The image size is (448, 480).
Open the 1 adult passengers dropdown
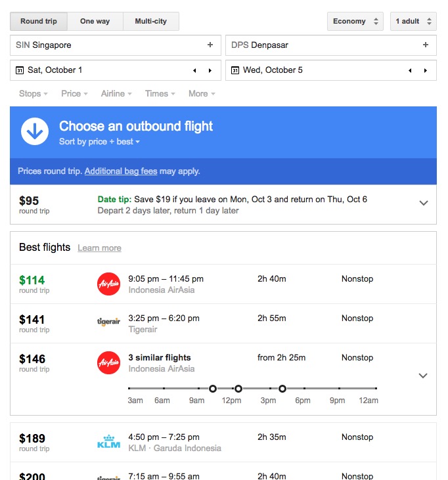click(x=413, y=22)
